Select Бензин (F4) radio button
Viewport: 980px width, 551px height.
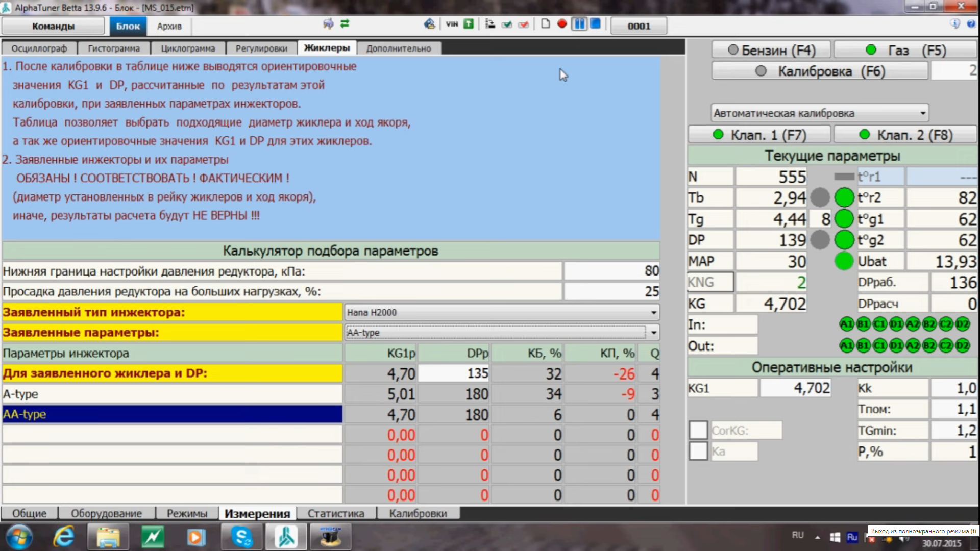click(733, 50)
